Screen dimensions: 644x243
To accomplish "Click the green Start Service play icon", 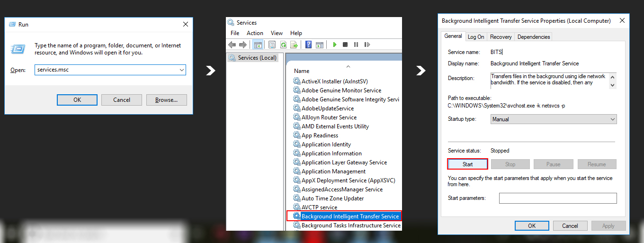I will pyautogui.click(x=334, y=45).
